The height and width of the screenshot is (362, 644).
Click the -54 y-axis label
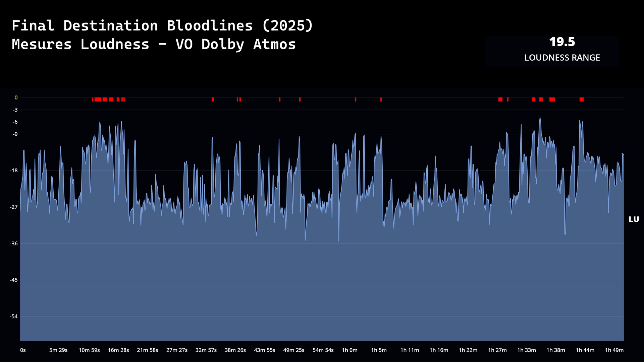click(x=14, y=316)
